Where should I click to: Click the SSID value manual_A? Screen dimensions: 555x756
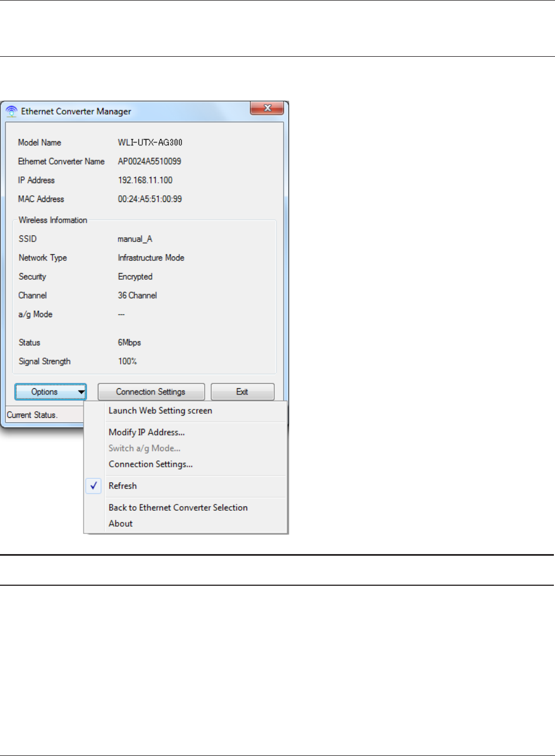click(x=135, y=239)
